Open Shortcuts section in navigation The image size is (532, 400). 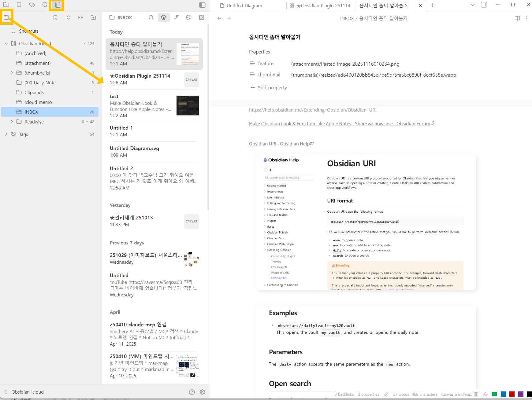click(x=50, y=31)
